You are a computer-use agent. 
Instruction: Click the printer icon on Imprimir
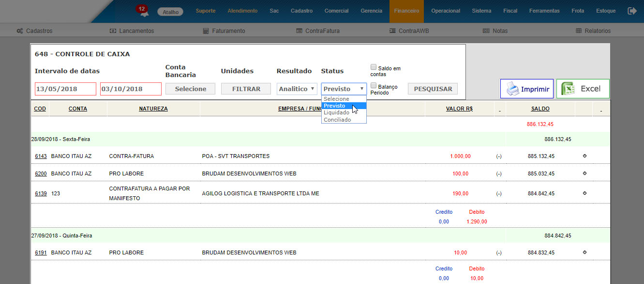click(512, 89)
